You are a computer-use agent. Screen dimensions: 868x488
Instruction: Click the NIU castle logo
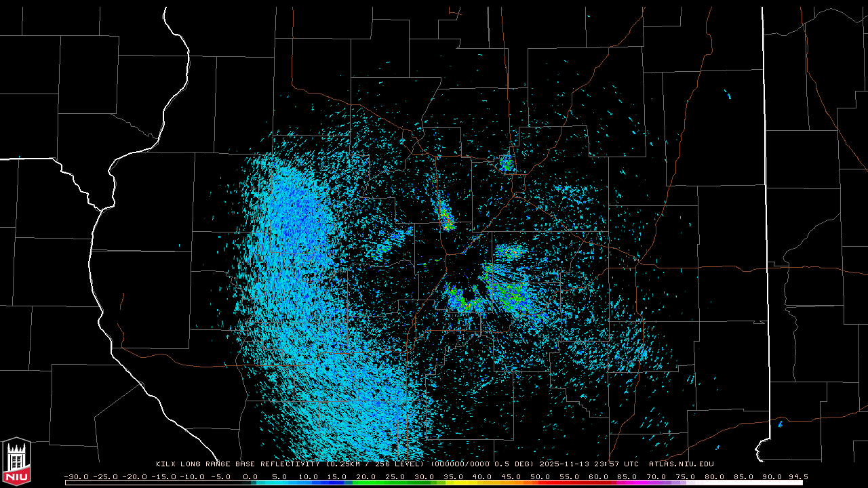click(16, 461)
